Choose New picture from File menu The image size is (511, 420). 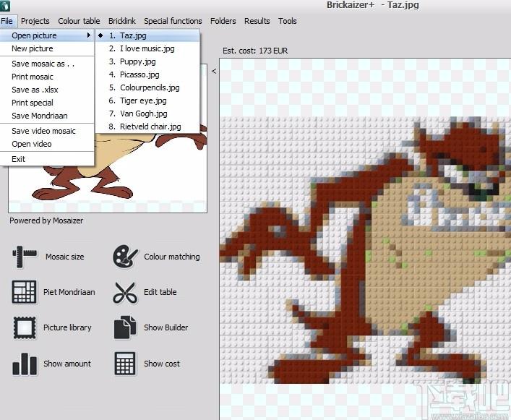click(x=47, y=48)
